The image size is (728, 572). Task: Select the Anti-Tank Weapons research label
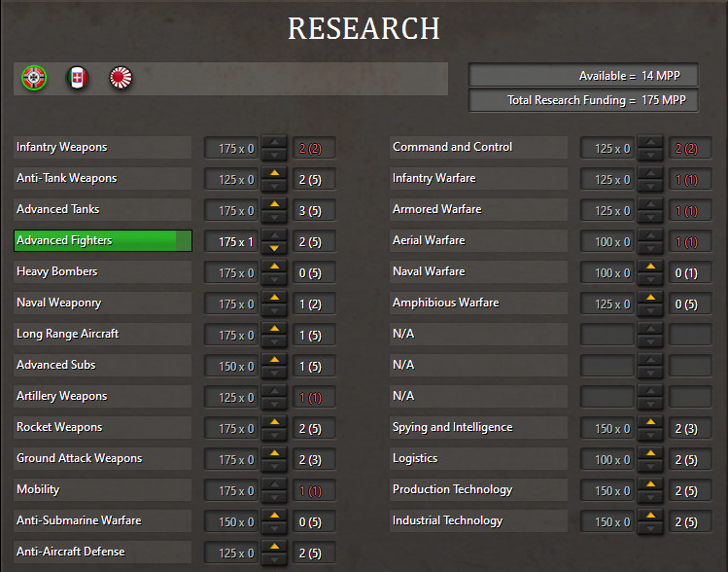103,178
